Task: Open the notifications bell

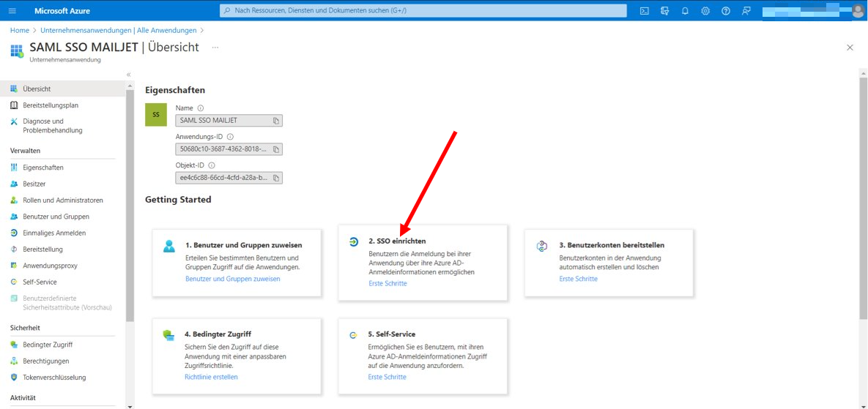Action: coord(686,10)
